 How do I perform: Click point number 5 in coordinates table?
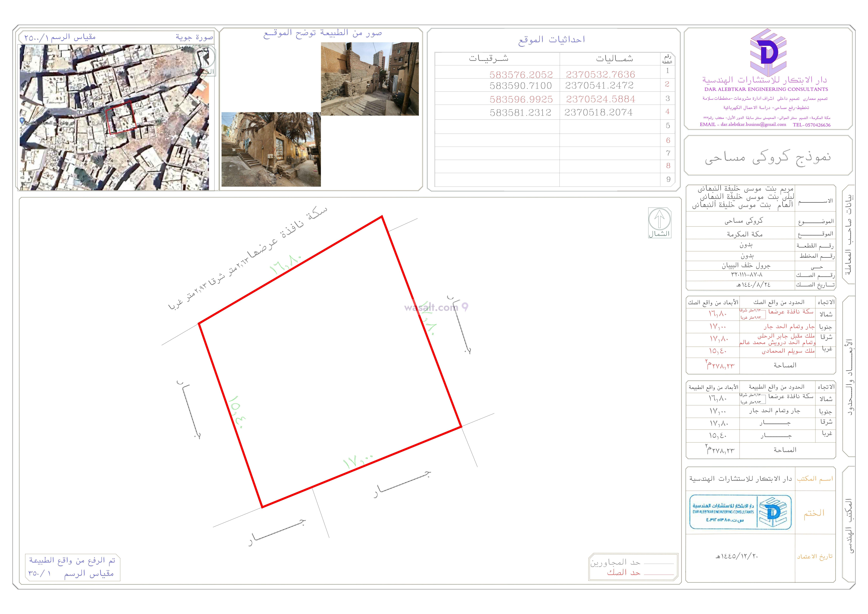[x=668, y=126]
